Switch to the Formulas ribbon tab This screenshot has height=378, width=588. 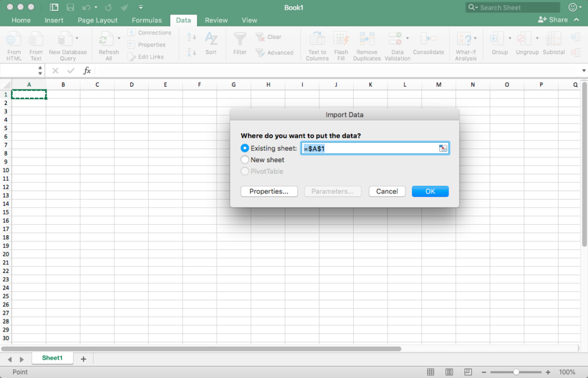pyautogui.click(x=146, y=20)
